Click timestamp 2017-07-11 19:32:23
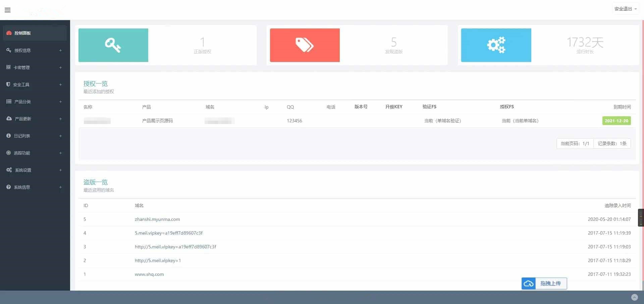The height and width of the screenshot is (304, 644). [609, 274]
